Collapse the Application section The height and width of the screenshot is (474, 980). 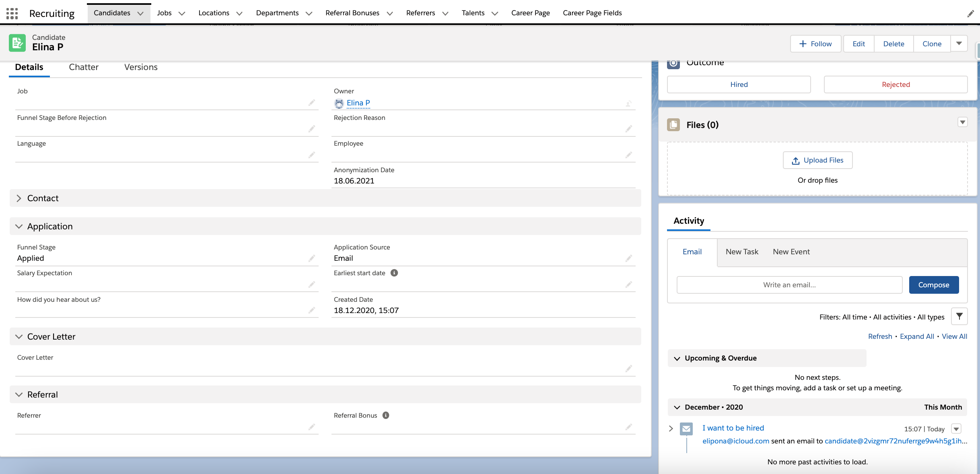[19, 227]
